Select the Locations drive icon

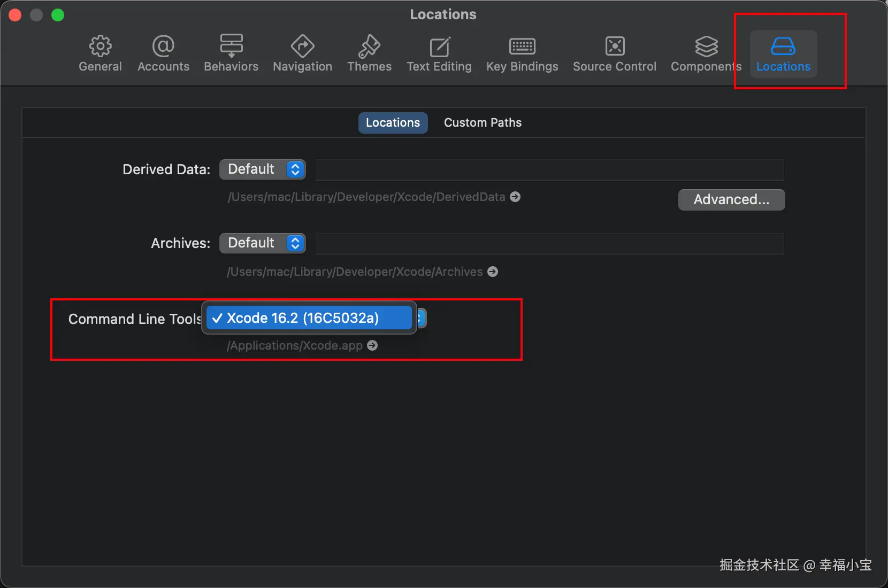(783, 47)
